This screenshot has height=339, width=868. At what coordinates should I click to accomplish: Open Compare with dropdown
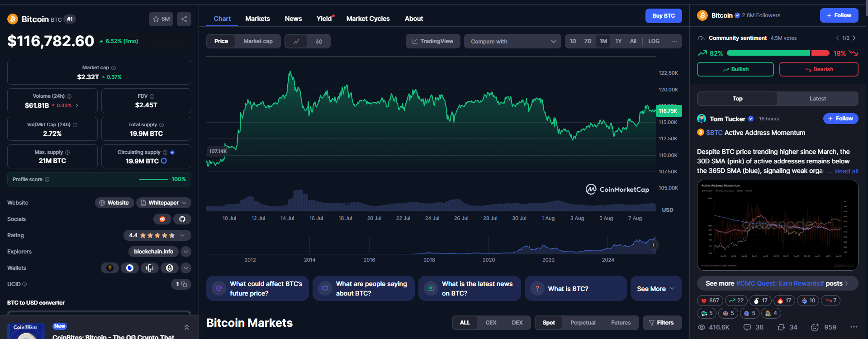512,41
